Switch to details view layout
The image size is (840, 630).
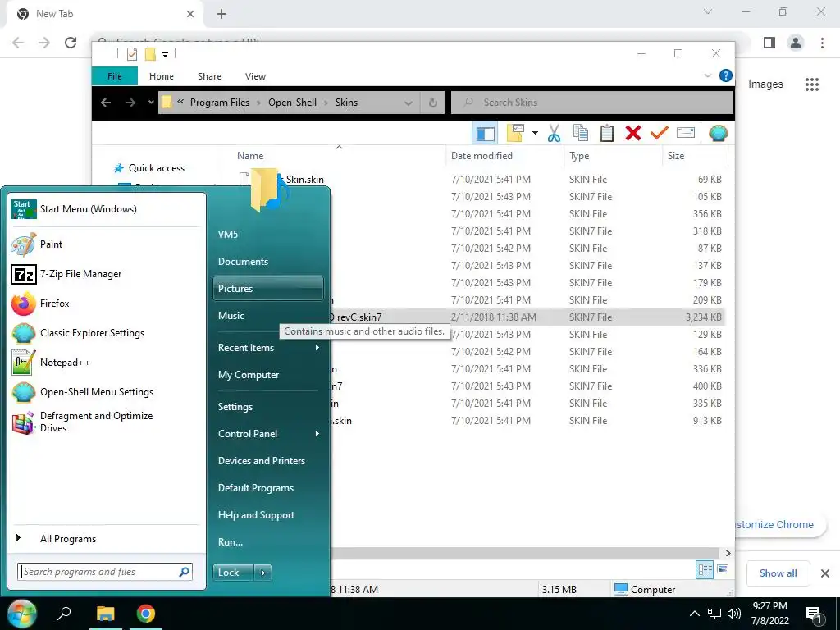click(705, 569)
